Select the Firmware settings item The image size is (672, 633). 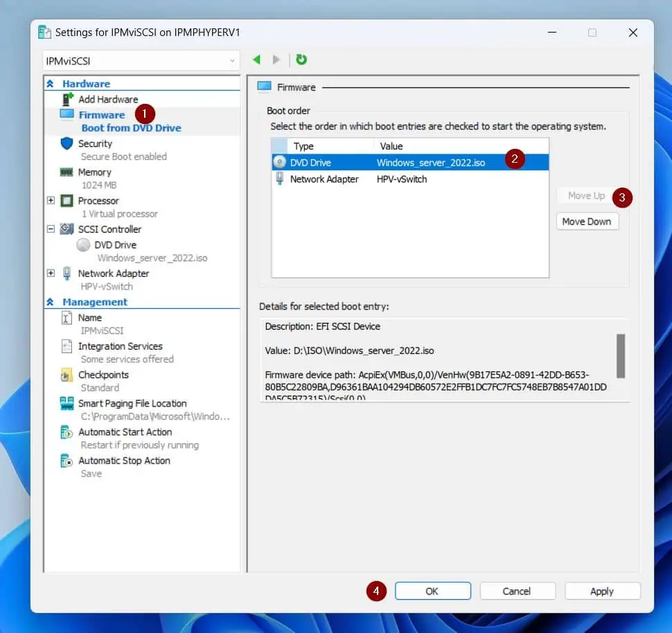pyautogui.click(x=102, y=115)
